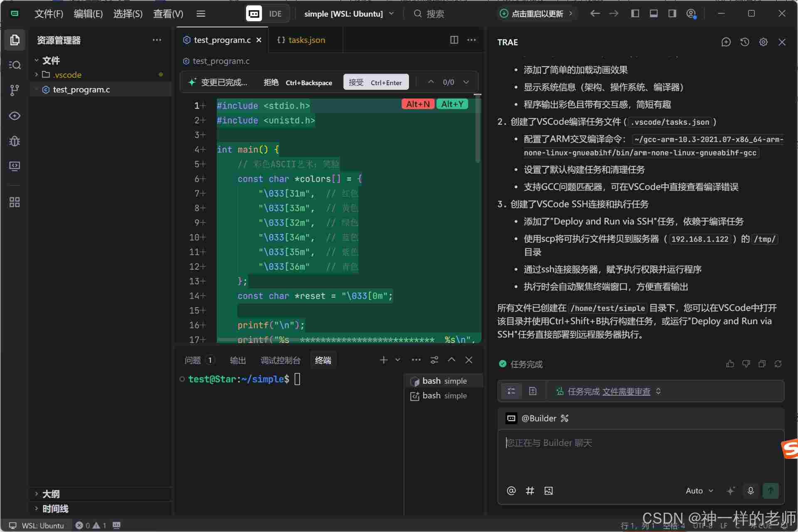The height and width of the screenshot is (532, 798).
Task: Click the split editor icon
Action: coord(454,40)
